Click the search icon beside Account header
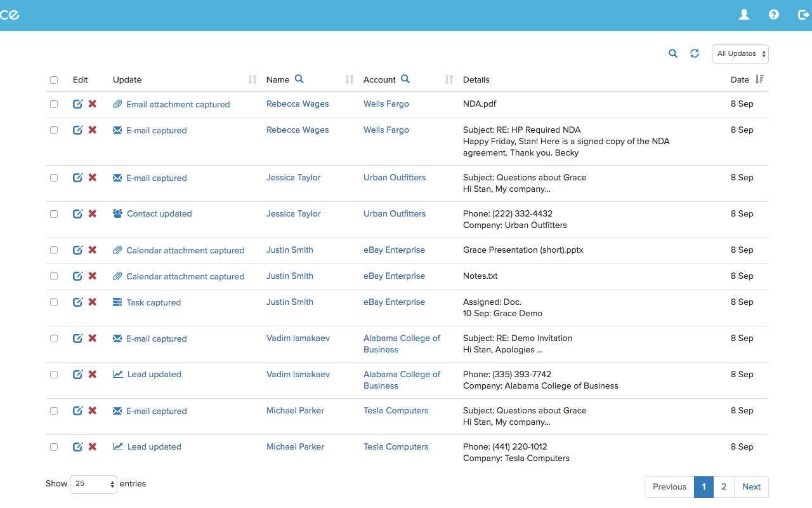Screen dimensions: 812x508 pos(405,79)
